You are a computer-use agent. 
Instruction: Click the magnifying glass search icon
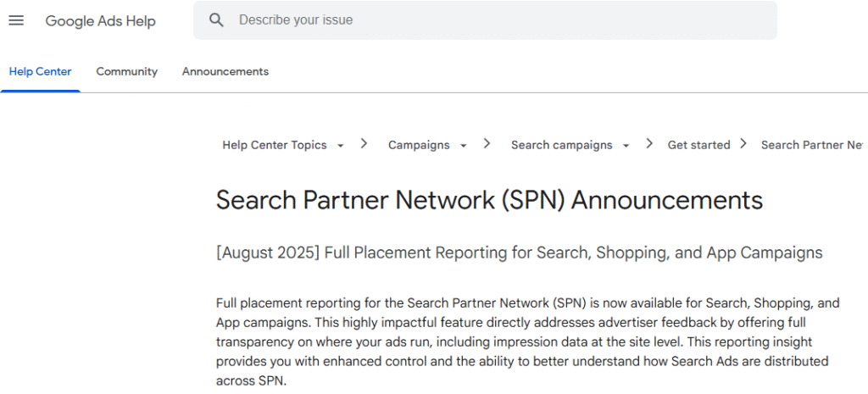[x=217, y=19]
